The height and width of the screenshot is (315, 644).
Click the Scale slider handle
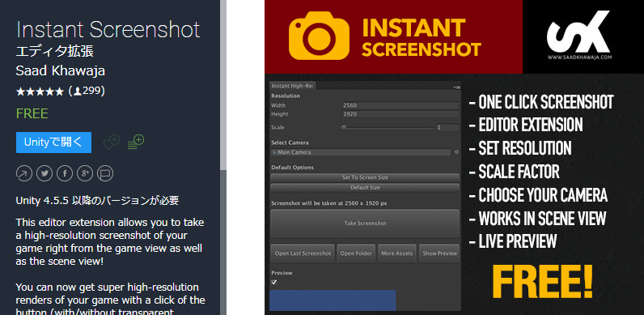[344, 127]
